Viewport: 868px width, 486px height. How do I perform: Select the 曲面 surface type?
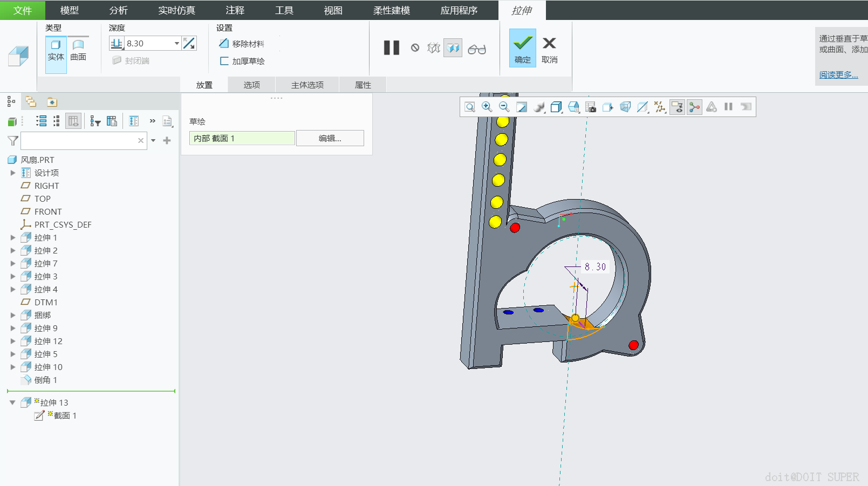(x=78, y=50)
